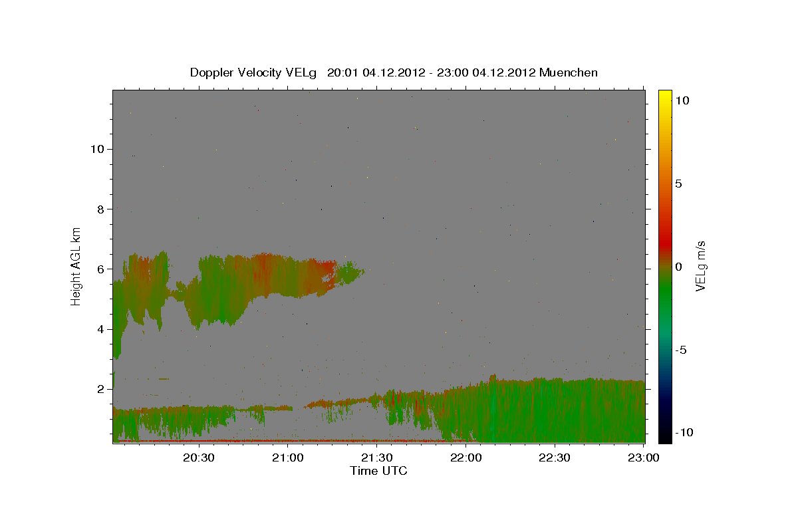Image resolution: width=798 pixels, height=532 pixels.
Task: Click the 'Height AGL km' axis label
Action: [76, 266]
